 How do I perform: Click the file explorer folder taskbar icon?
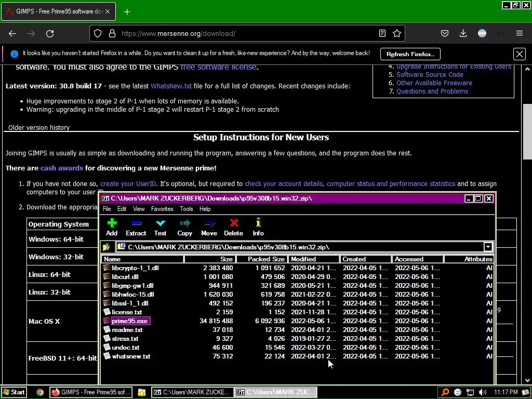tap(142, 392)
